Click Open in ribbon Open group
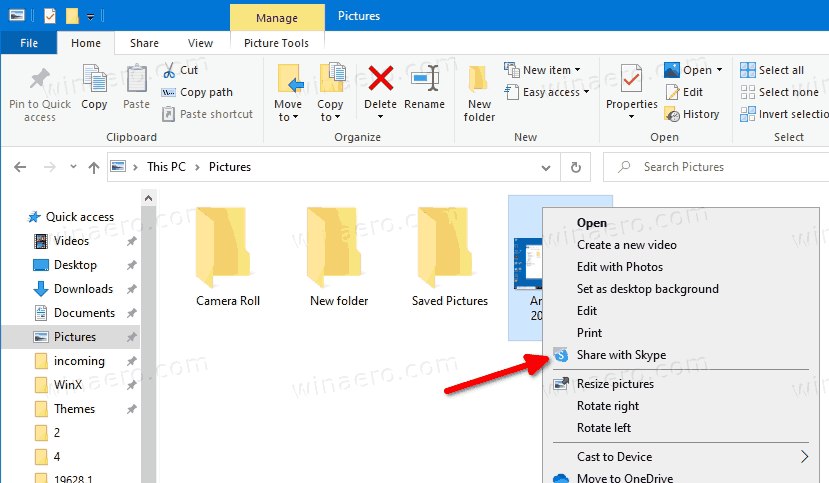 (x=688, y=70)
